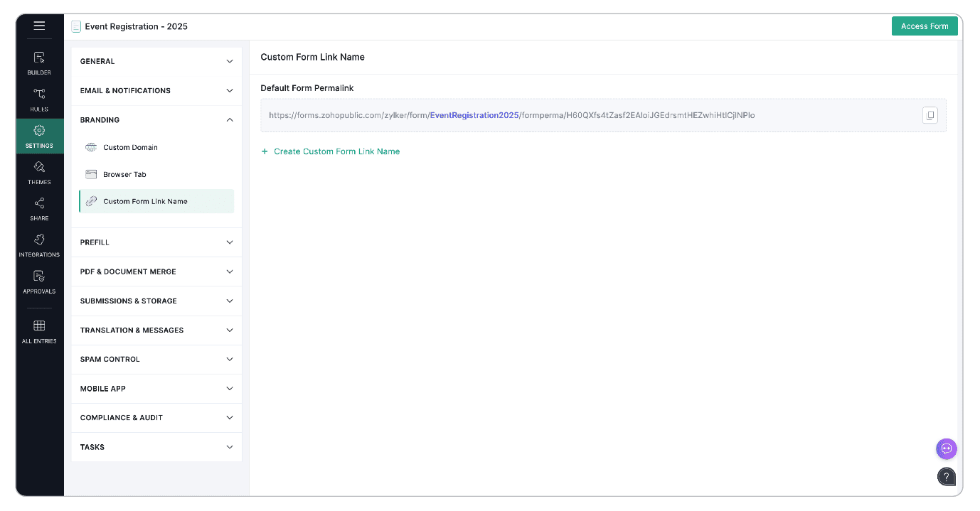
Task: Expand the Translation & Messages section
Action: click(x=156, y=330)
